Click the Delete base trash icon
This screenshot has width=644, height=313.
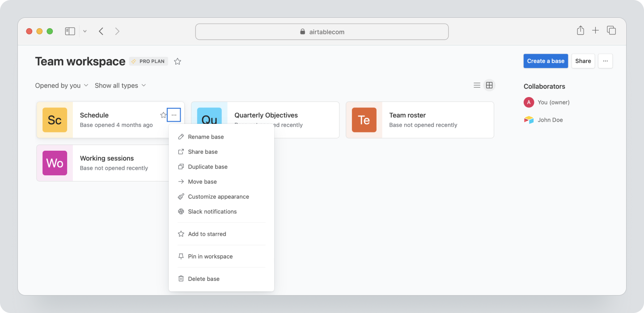click(x=181, y=279)
